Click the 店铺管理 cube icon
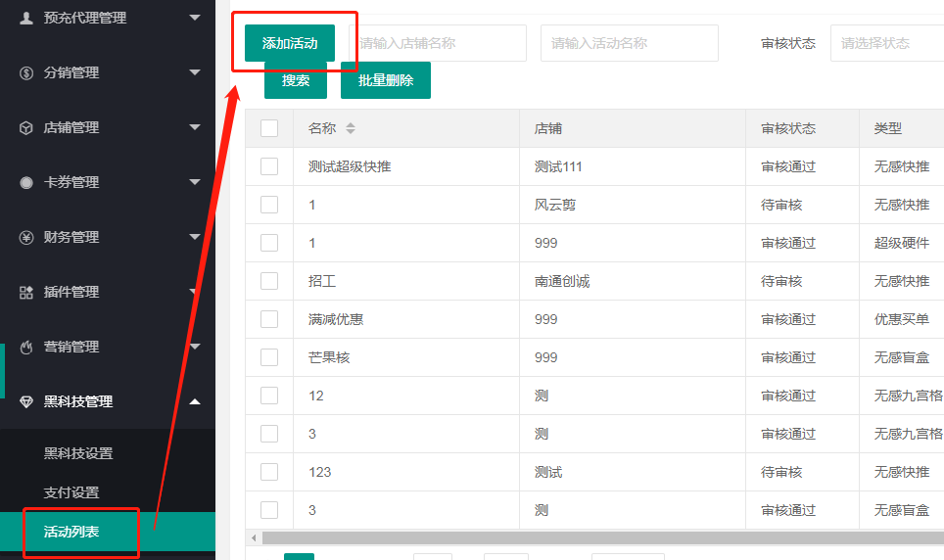The width and height of the screenshot is (944, 560). tap(25, 128)
